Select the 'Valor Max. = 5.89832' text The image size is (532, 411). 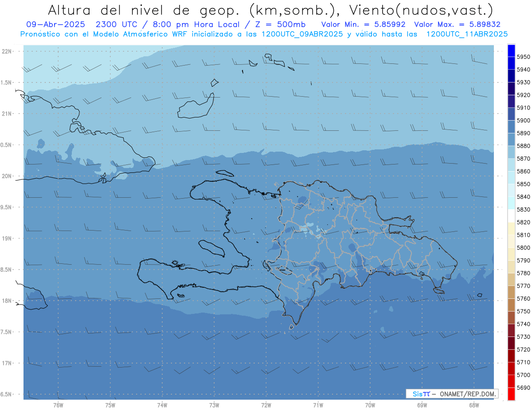tap(457, 24)
